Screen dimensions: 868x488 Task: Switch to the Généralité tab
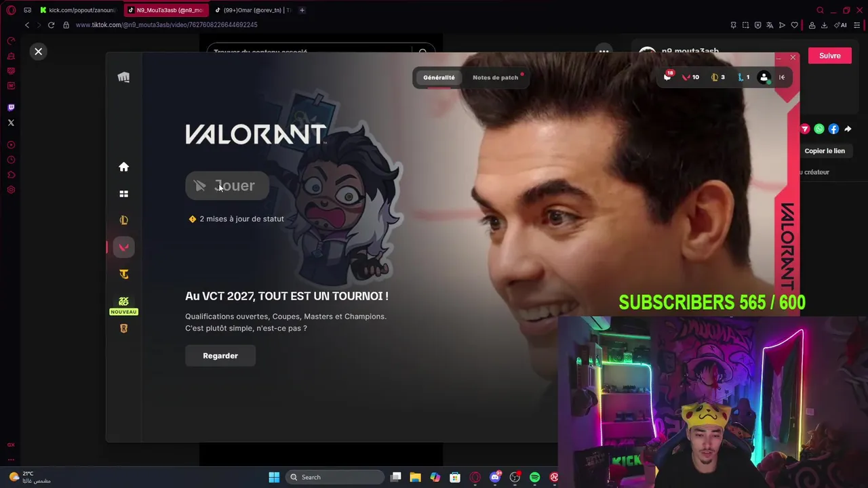tap(439, 77)
